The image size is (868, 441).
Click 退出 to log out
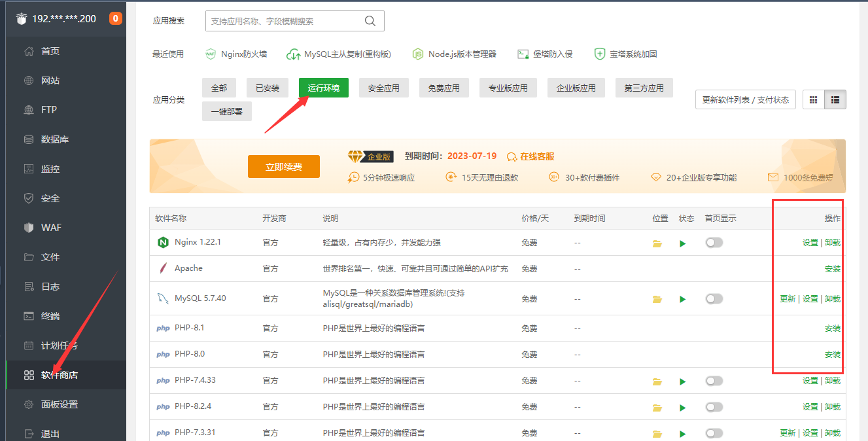tap(65, 432)
